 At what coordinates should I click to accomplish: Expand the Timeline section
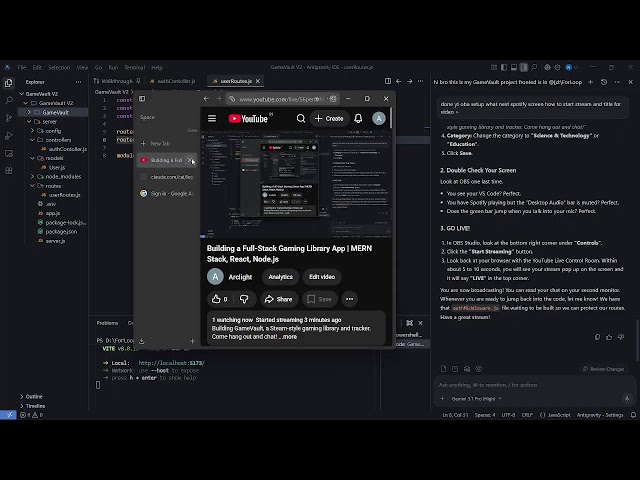point(33,406)
